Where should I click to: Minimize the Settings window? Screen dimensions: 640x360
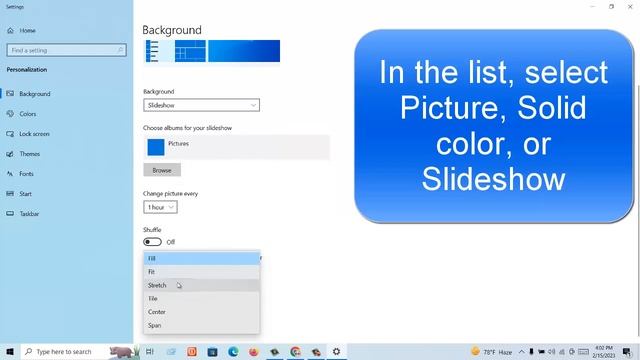coord(593,7)
